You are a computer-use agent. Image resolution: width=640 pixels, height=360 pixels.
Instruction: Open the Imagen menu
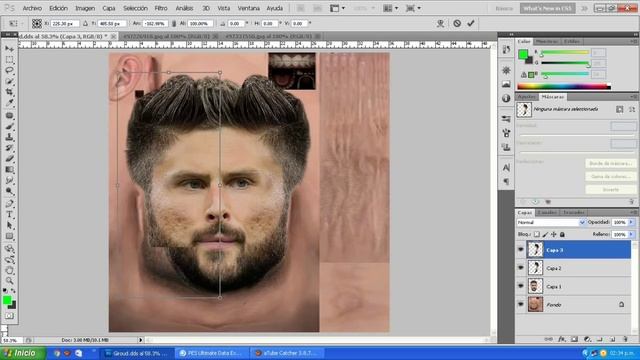pos(85,8)
